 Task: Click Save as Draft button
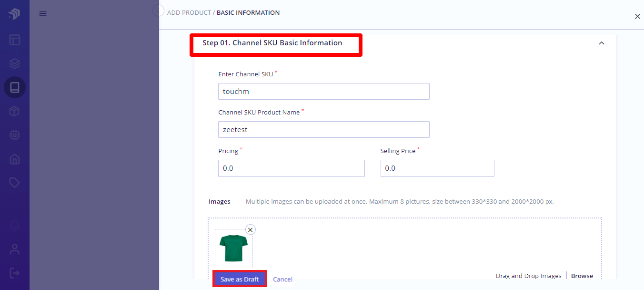click(240, 279)
